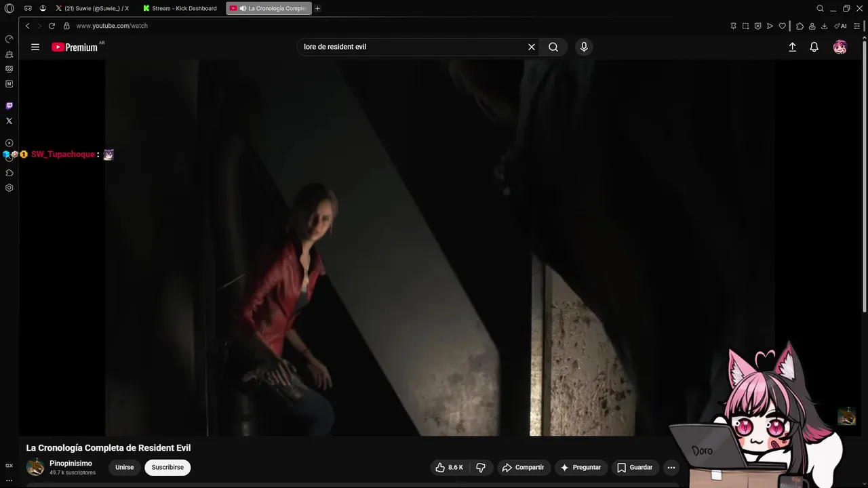Open GX Corner gamepad icon

coord(28,8)
